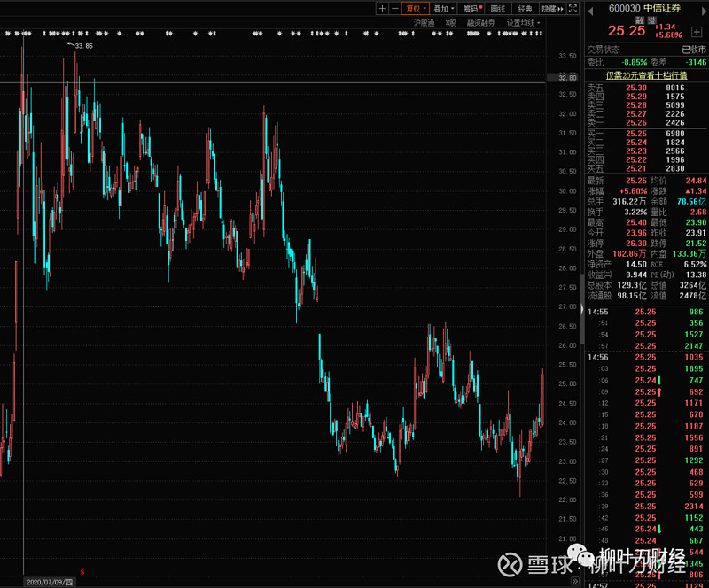Add stock to watchlist with plus icon

[x=697, y=32]
